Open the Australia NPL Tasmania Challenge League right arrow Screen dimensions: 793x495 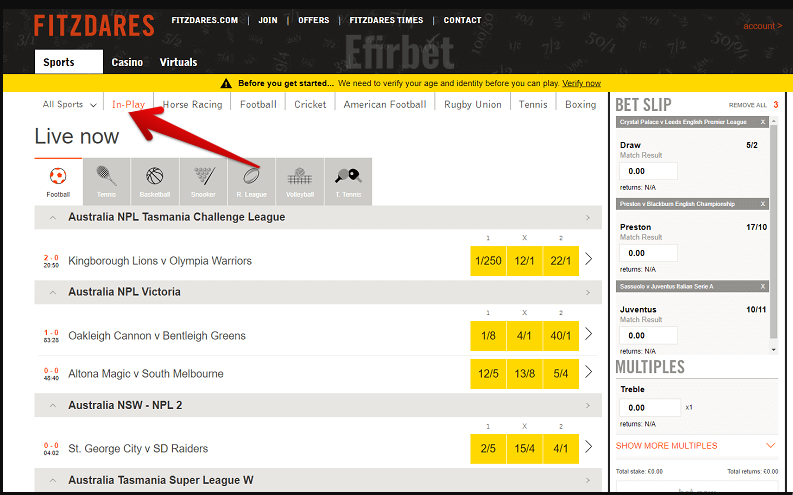pos(588,217)
